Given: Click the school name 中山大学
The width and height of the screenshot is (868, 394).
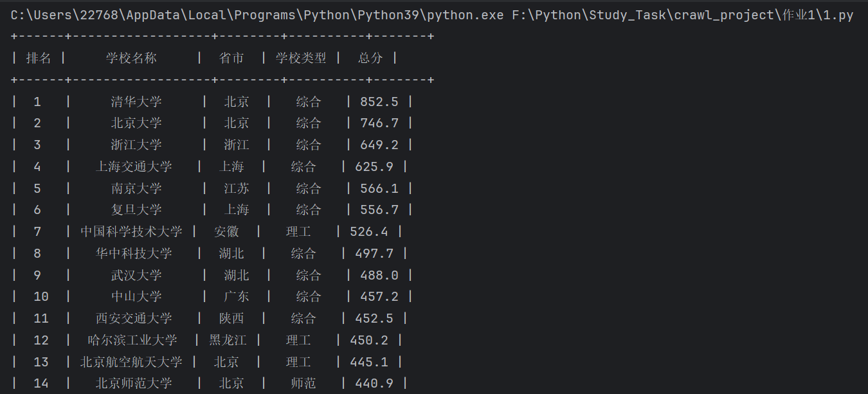Looking at the screenshot, I should click(x=136, y=296).
